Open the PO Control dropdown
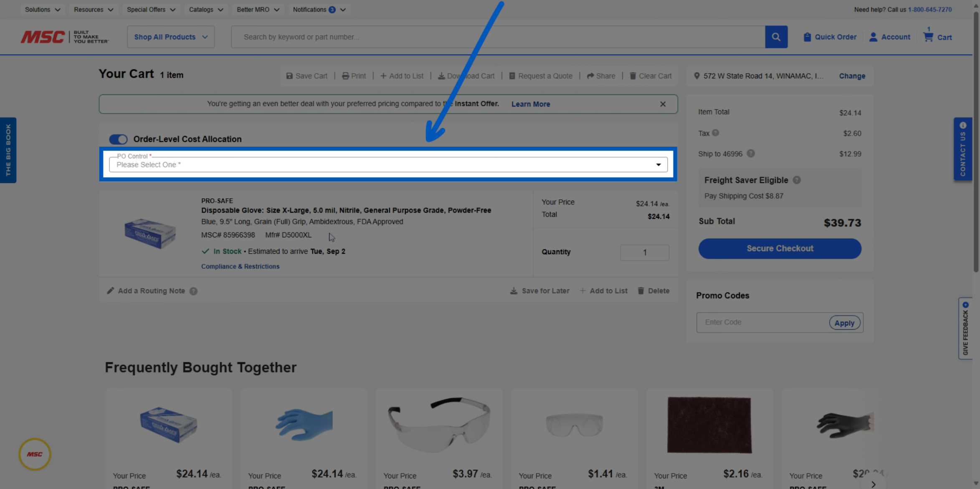Screen dimensions: 980x489 coord(388,165)
